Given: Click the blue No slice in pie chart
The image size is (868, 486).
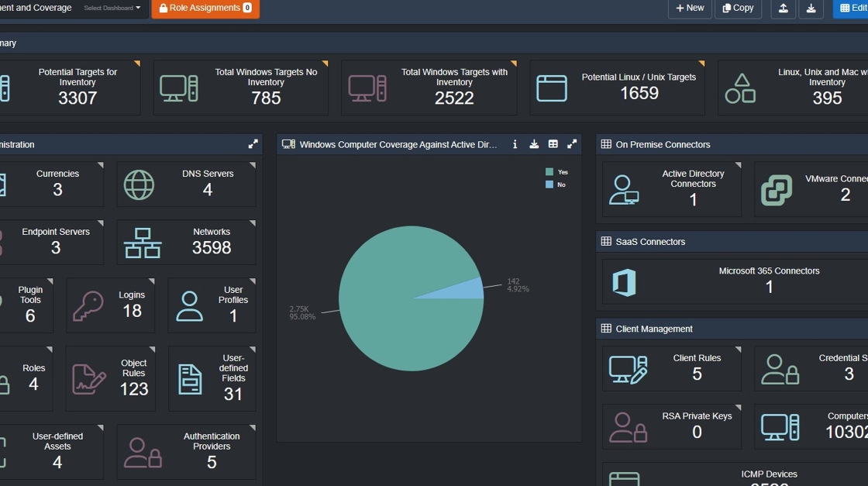Looking at the screenshot, I should pos(468,289).
